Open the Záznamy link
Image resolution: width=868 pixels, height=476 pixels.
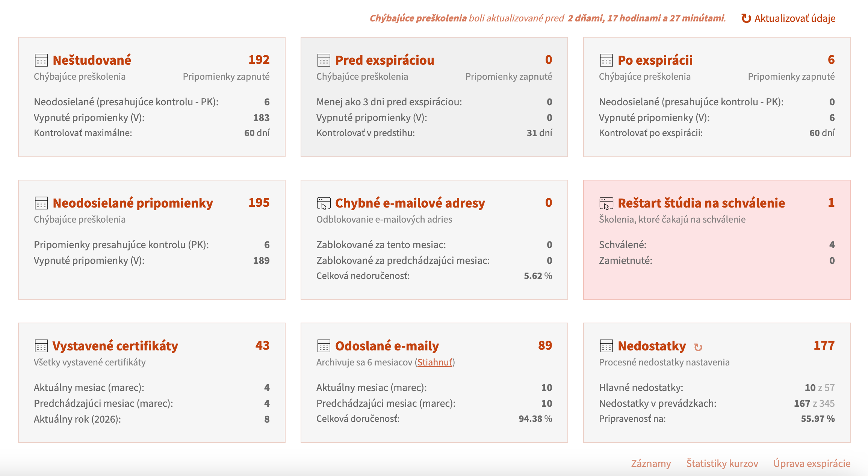click(x=651, y=463)
